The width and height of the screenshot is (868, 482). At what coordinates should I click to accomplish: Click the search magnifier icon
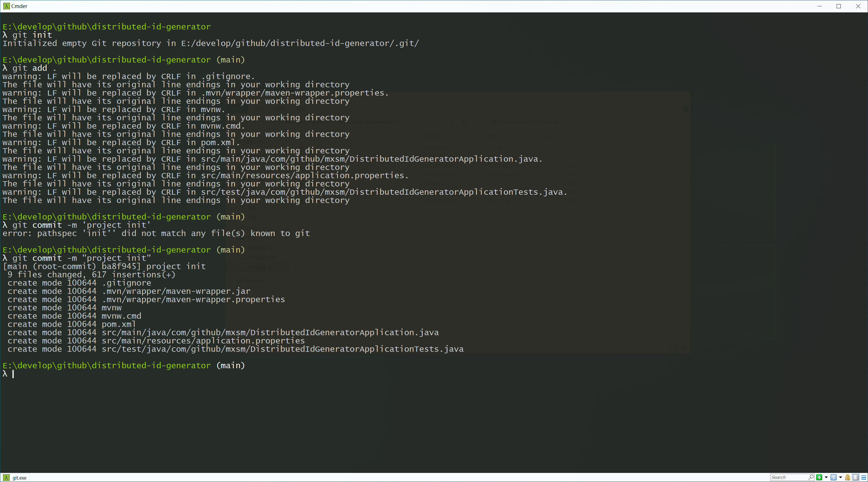click(x=811, y=477)
